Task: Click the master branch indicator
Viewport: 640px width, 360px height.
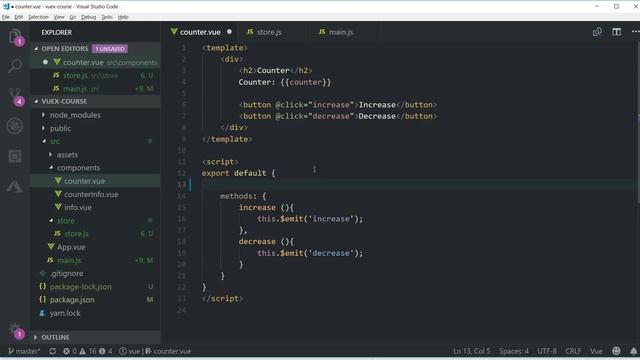Action: (24, 351)
